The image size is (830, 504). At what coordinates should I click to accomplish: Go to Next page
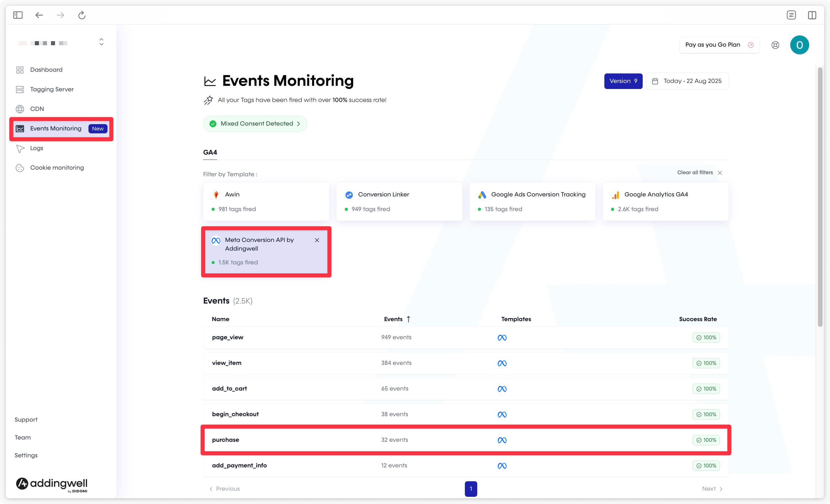[x=712, y=488]
